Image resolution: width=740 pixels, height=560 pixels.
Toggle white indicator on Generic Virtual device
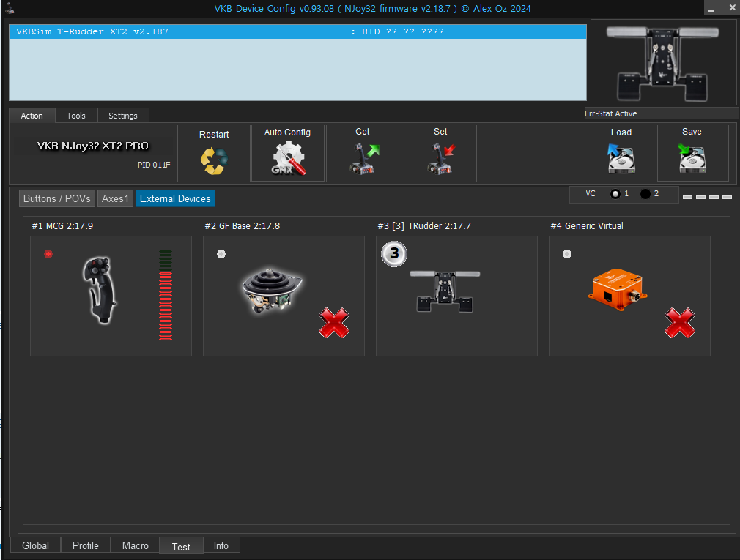click(567, 254)
